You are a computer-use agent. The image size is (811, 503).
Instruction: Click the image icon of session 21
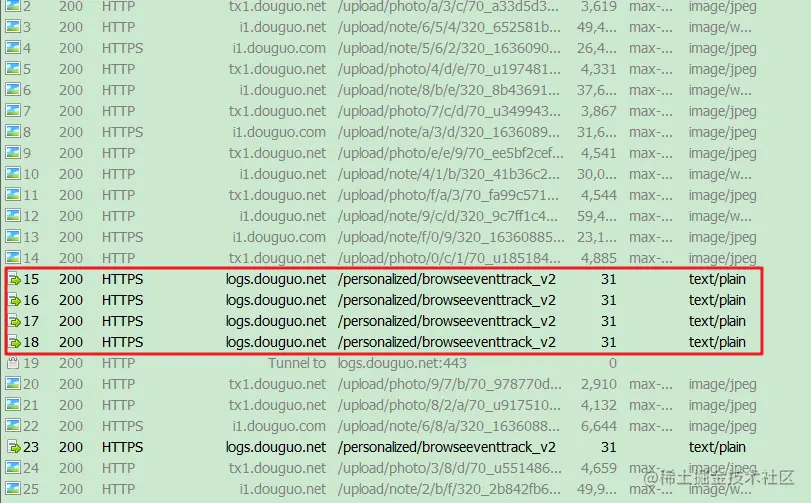coord(13,405)
